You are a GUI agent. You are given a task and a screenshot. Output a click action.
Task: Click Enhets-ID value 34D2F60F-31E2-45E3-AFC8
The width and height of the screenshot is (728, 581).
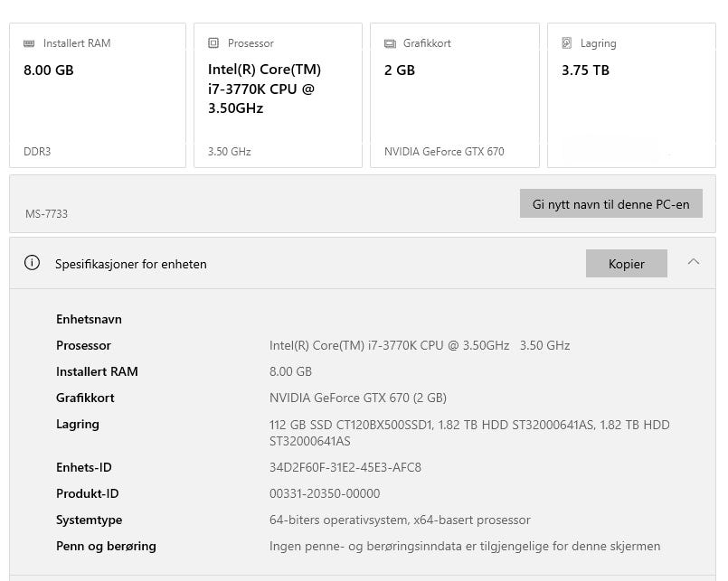coord(345,467)
